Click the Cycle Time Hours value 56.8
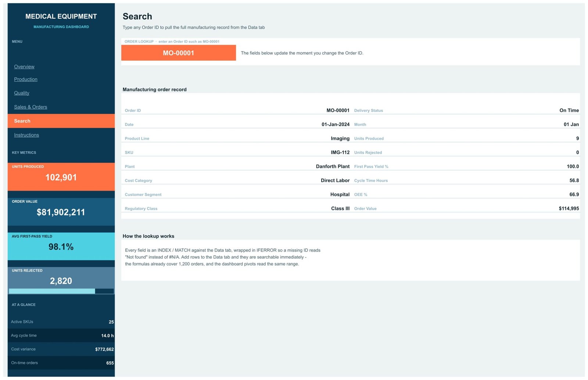 pyautogui.click(x=574, y=180)
